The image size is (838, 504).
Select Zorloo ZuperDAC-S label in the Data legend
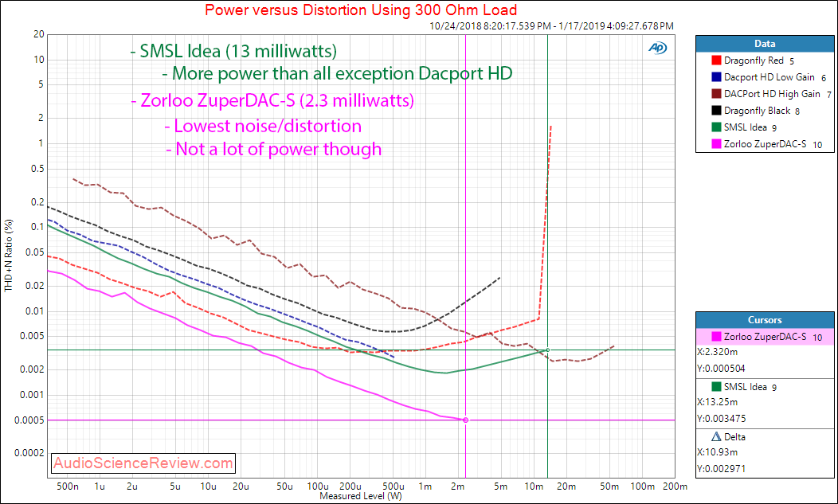click(765, 144)
